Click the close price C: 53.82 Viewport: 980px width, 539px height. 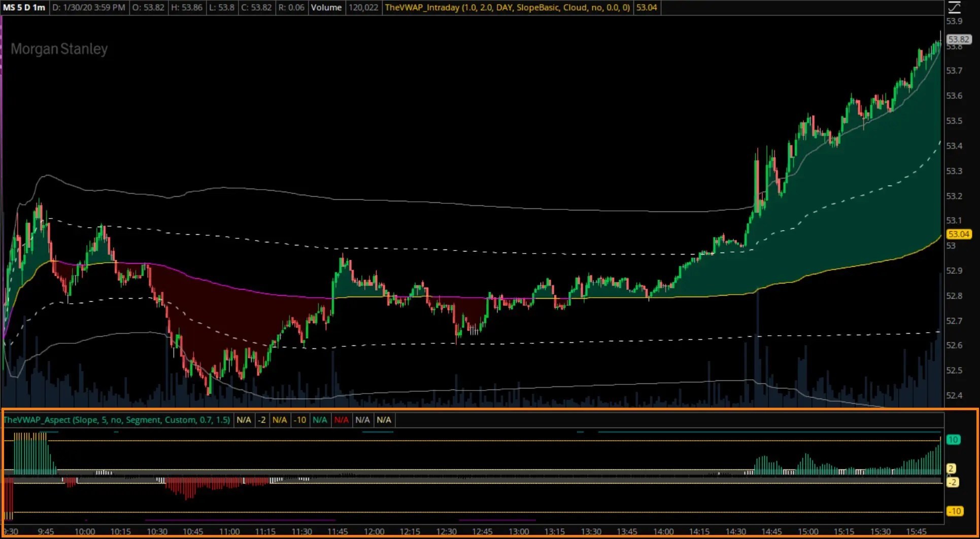[x=256, y=8]
